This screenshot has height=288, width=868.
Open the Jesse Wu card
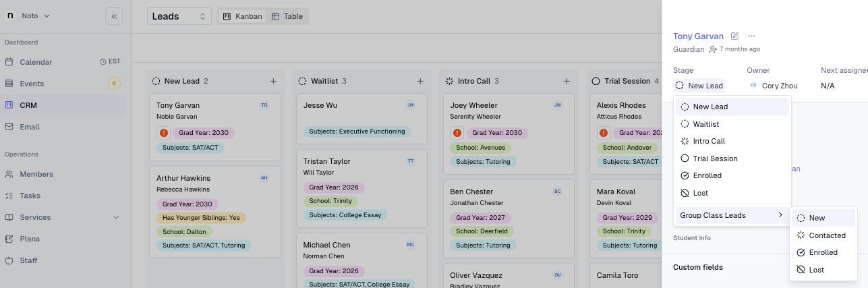click(361, 119)
